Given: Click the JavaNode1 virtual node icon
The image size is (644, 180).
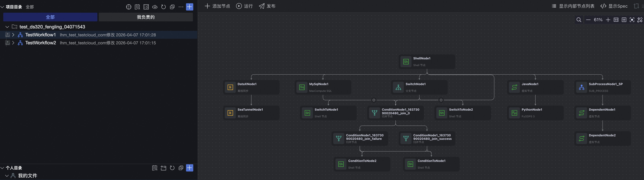Looking at the screenshot, I should tap(514, 87).
